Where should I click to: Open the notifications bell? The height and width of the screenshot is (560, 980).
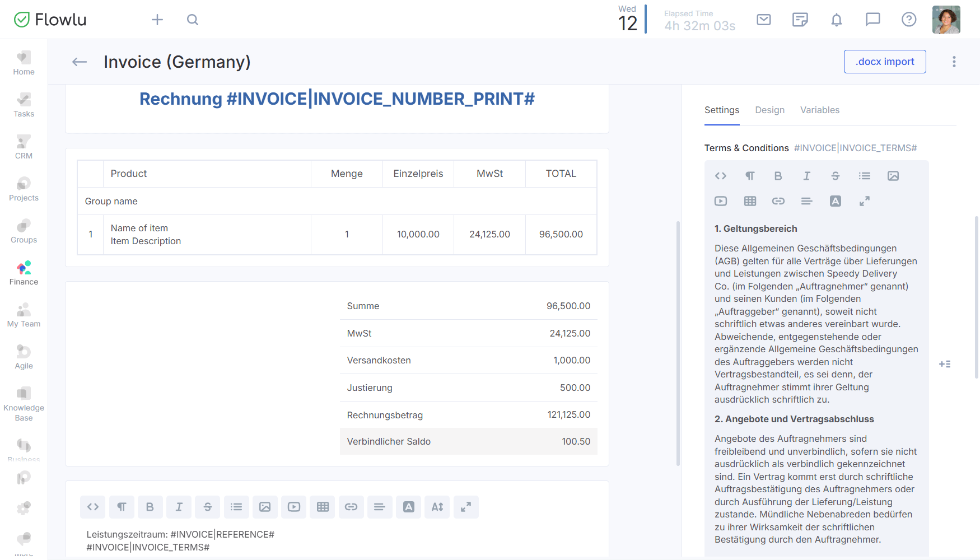pyautogui.click(x=837, y=20)
